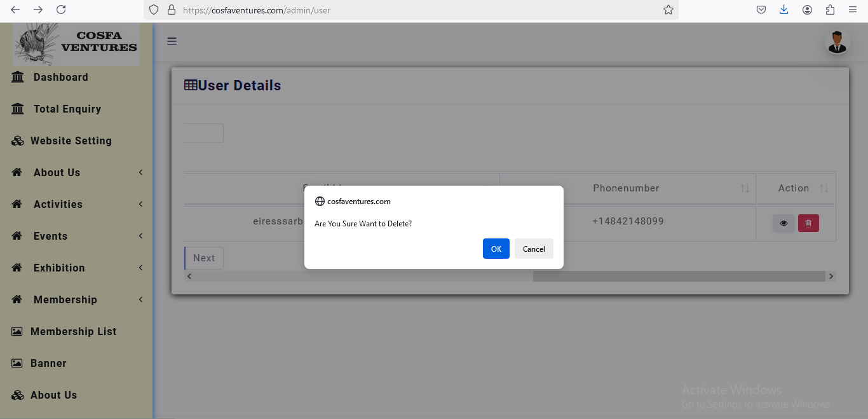868x419 pixels.
Task: Click the table's horizontal scrollbar thumb
Action: point(678,277)
